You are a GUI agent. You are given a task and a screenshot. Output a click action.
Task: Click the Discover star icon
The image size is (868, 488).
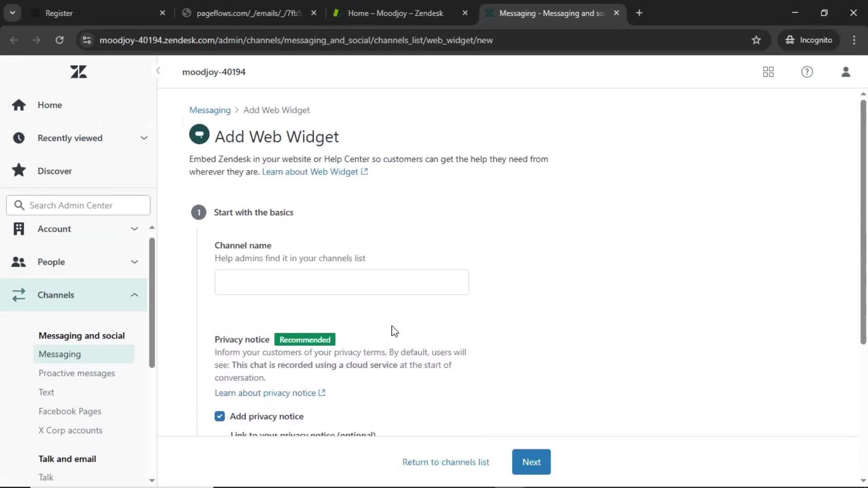pyautogui.click(x=19, y=171)
